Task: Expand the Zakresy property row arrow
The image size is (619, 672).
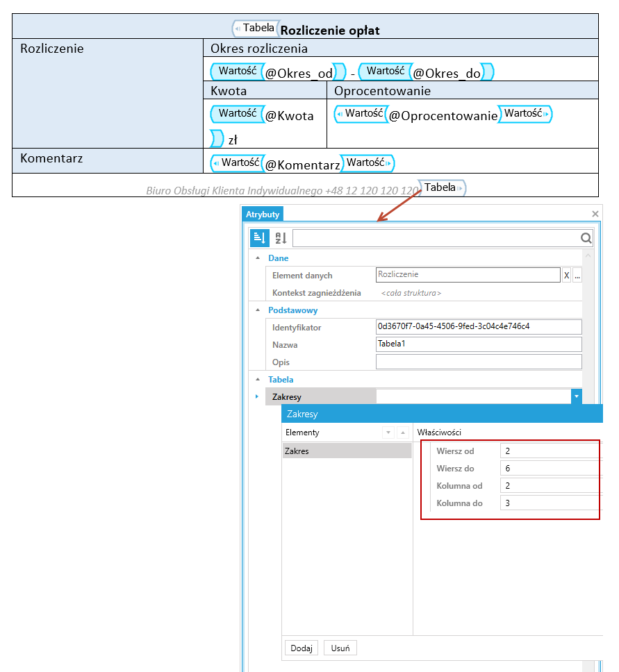Action: (x=257, y=396)
